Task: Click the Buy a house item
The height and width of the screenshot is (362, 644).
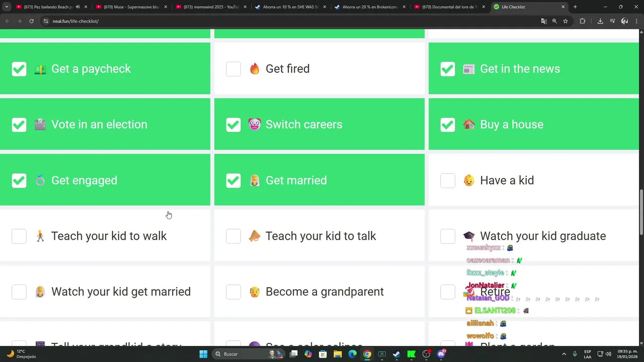Action: coord(534,124)
